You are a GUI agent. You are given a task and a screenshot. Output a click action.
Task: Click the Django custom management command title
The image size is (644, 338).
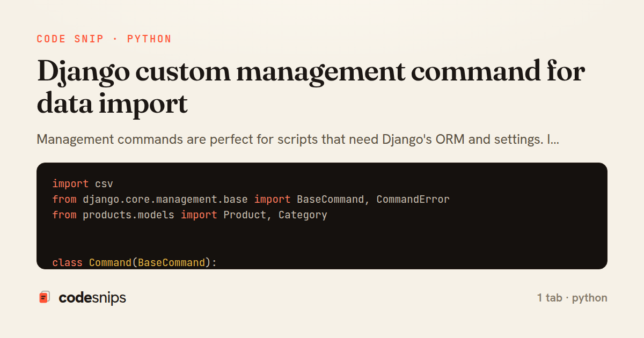click(x=311, y=87)
